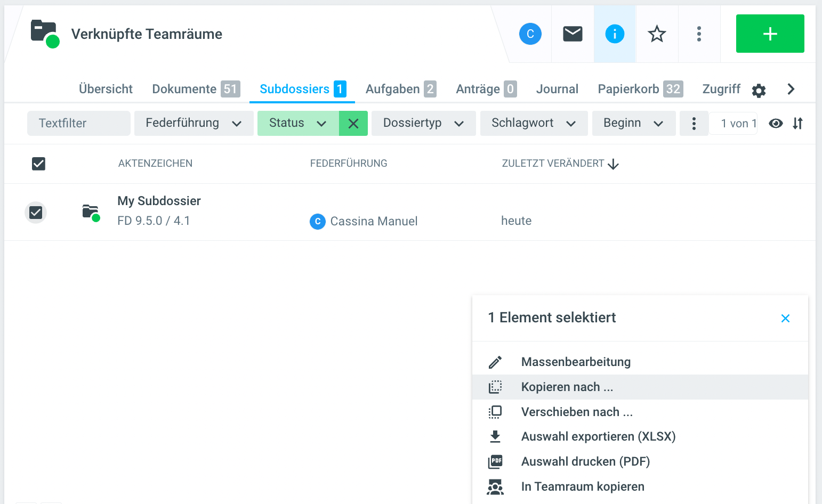Image resolution: width=822 pixels, height=504 pixels.
Task: Open the mail envelope icon
Action: (x=573, y=34)
